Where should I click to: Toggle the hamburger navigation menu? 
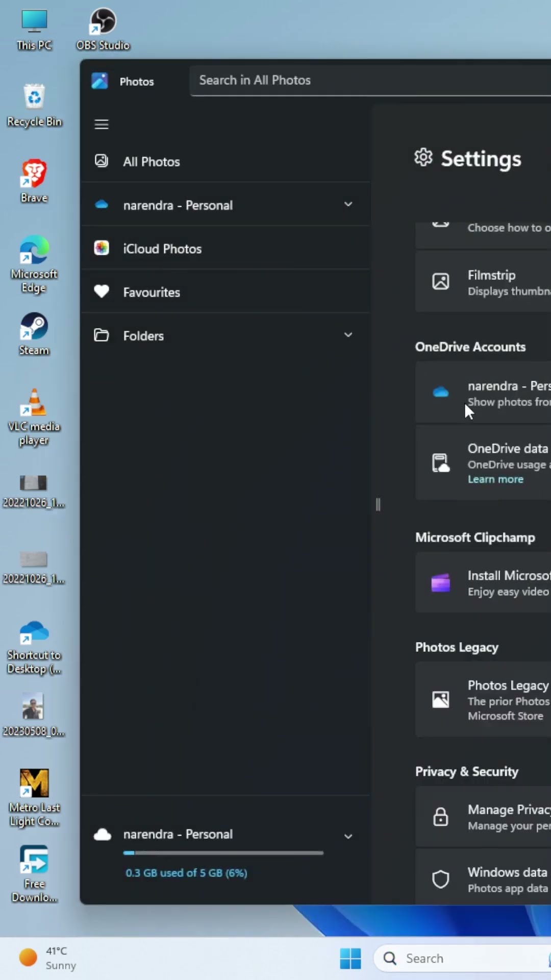point(102,124)
